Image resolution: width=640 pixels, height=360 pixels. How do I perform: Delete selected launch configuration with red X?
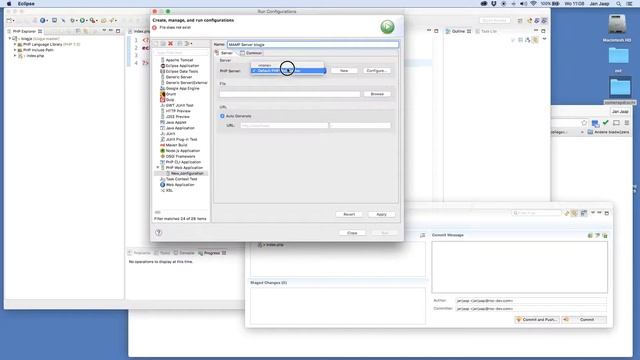point(171,44)
